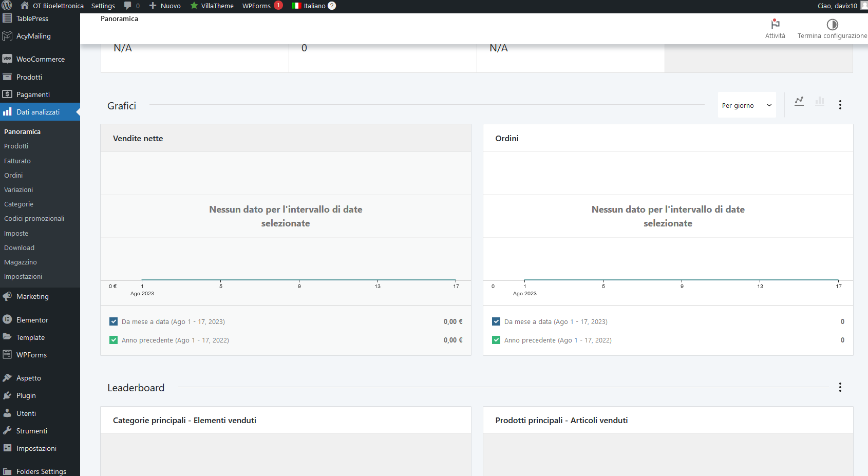Image resolution: width=868 pixels, height=476 pixels.
Task: Open the help question mark icon
Action: click(x=332, y=6)
